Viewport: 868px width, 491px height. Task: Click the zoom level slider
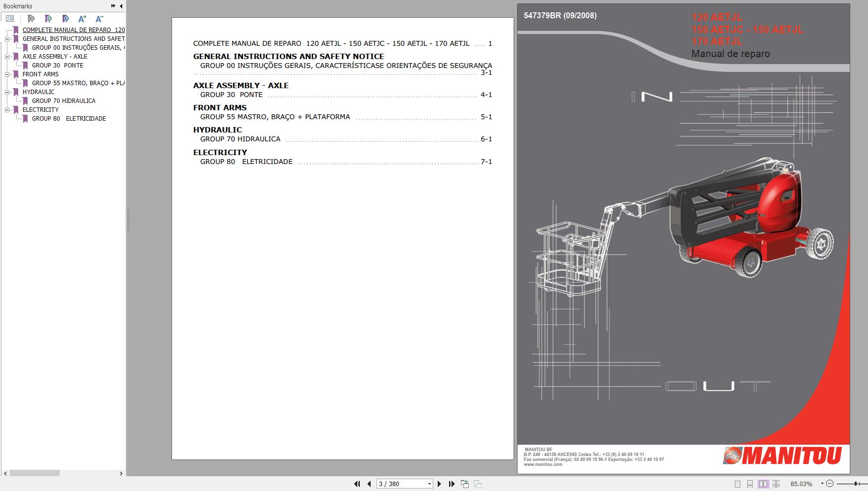point(856,484)
